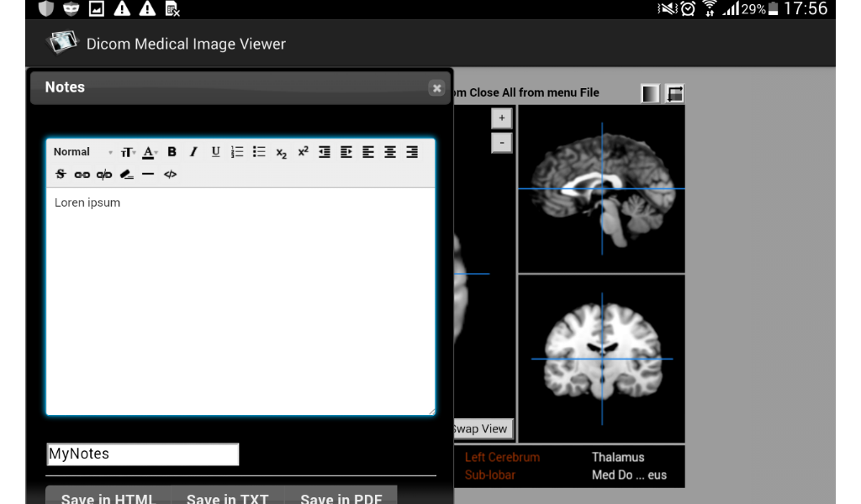861x504 pixels.
Task: Toggle the code view in the editor
Action: pyautogui.click(x=170, y=174)
